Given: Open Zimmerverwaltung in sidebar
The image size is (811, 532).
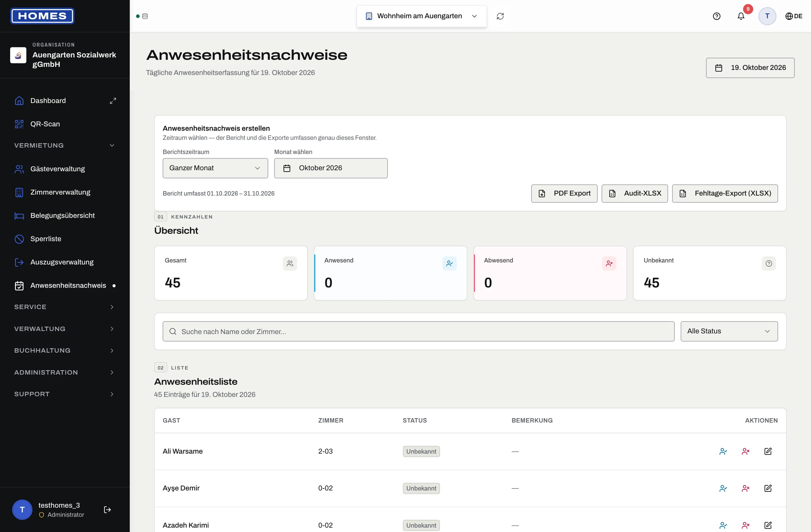Looking at the screenshot, I should [65, 192].
